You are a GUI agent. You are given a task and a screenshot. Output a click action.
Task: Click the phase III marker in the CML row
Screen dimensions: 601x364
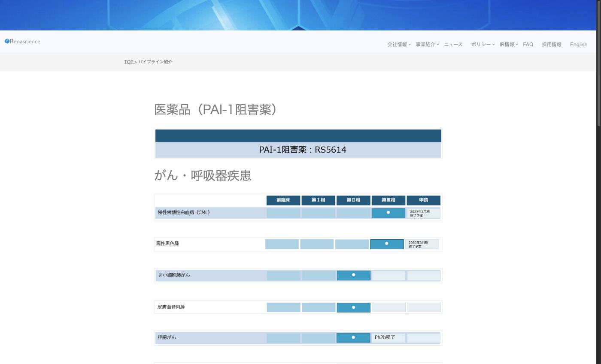pyautogui.click(x=389, y=213)
